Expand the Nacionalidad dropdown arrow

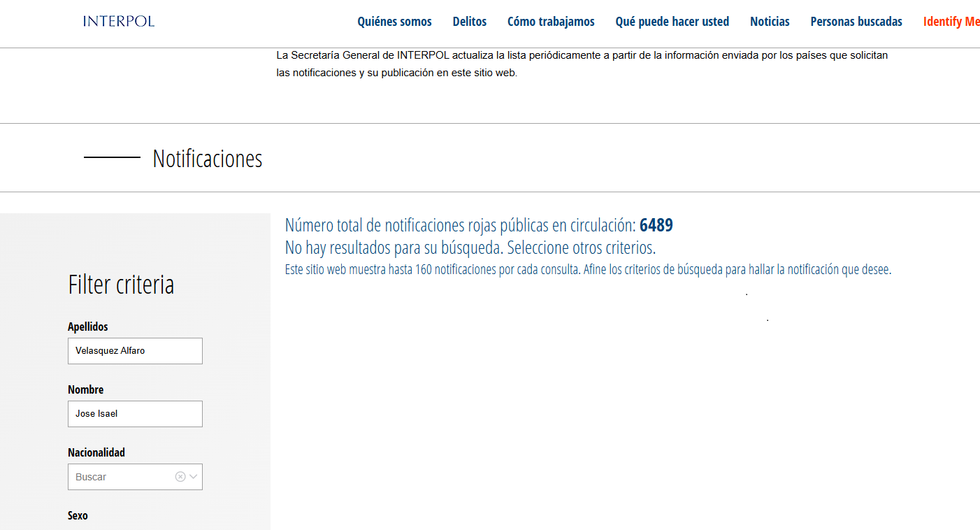[x=194, y=477]
